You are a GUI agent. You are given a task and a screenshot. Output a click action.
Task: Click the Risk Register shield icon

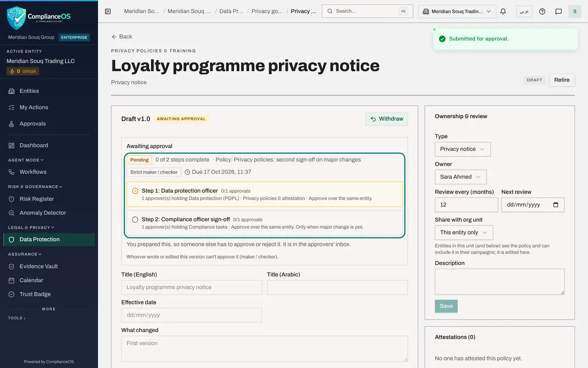[11, 199]
